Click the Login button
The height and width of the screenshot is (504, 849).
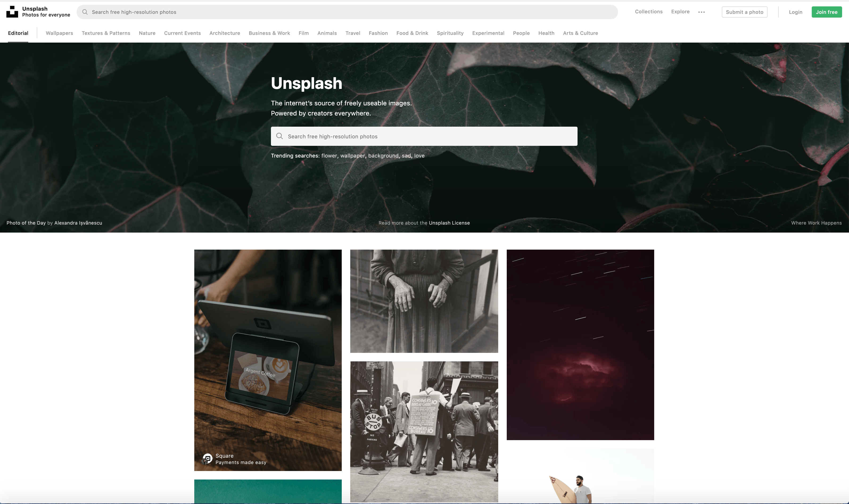pos(796,12)
